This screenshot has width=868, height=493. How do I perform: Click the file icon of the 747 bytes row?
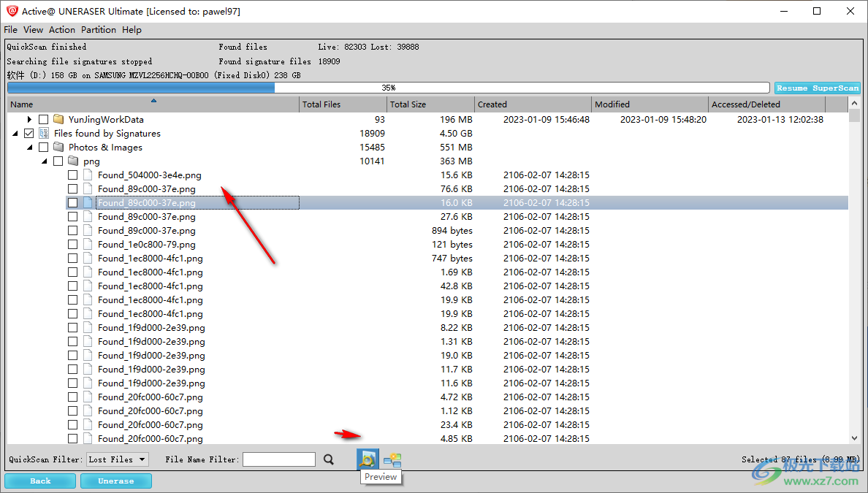coord(88,258)
